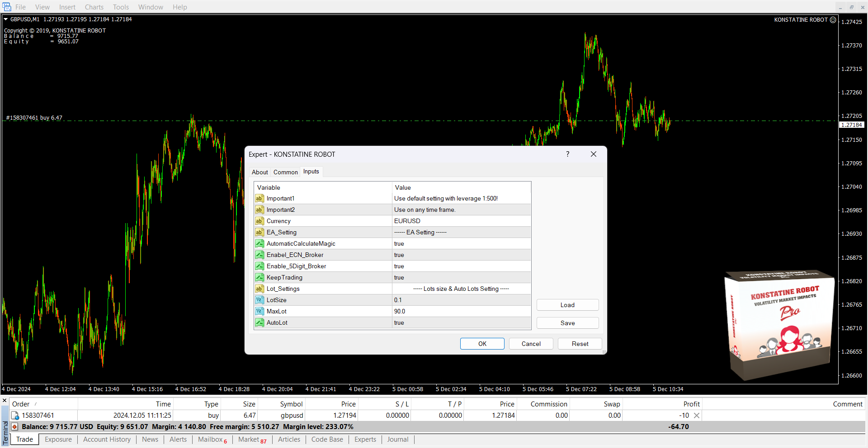The image size is (868, 448).
Task: Click the help question mark in Expert dialog
Action: pyautogui.click(x=567, y=154)
